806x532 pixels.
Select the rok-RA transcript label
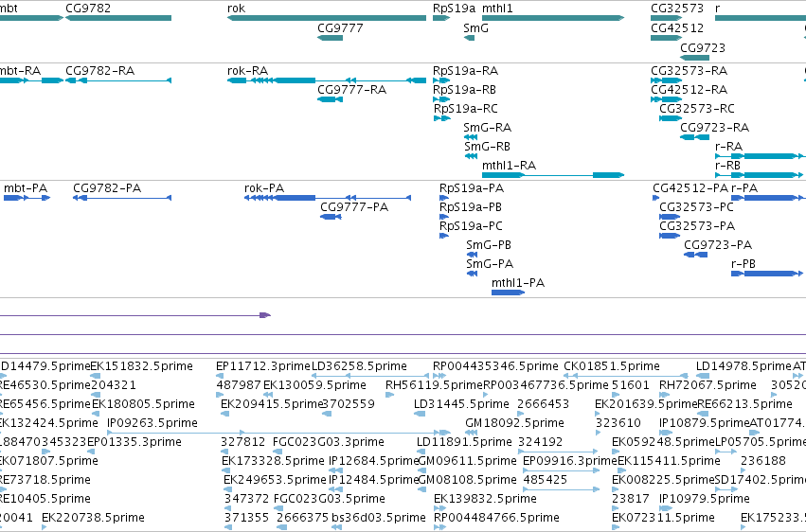tap(247, 70)
